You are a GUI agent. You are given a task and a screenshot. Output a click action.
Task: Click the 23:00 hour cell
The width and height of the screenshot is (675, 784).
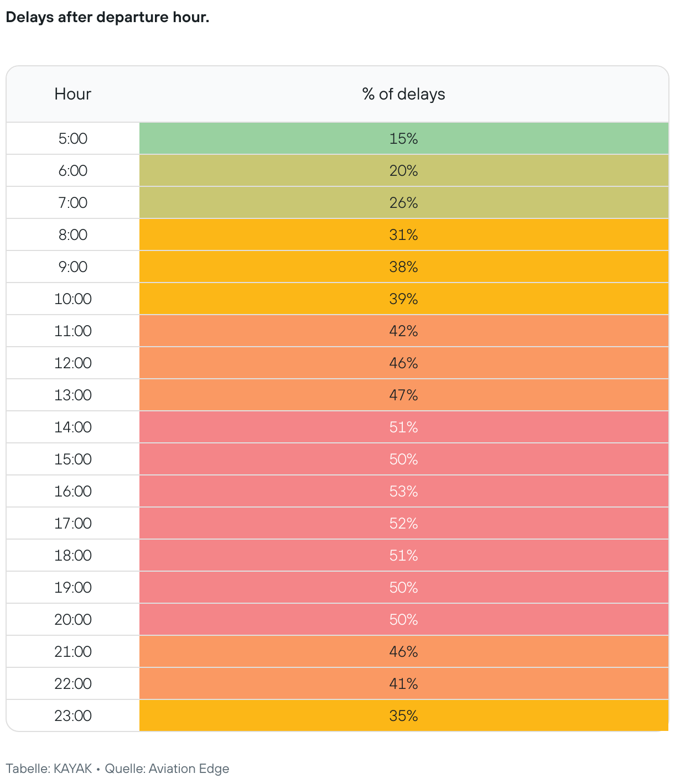73,715
